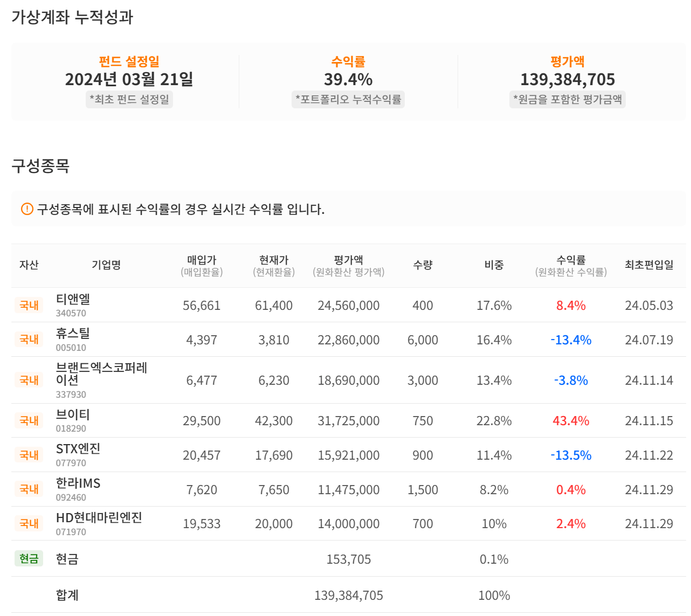
Task: Click the 합계 total row label
Action: (x=67, y=595)
